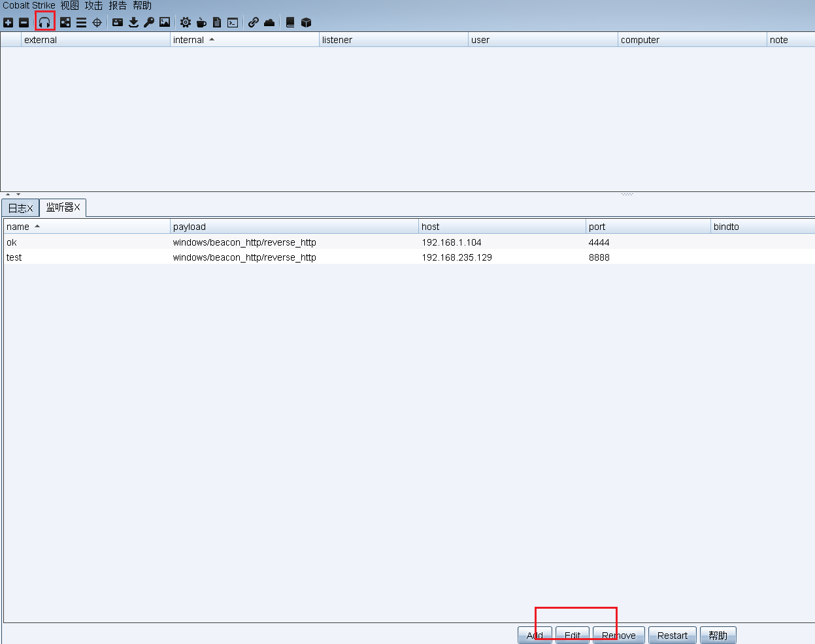Sort by external column header
815x644 pixels.
tap(95, 40)
